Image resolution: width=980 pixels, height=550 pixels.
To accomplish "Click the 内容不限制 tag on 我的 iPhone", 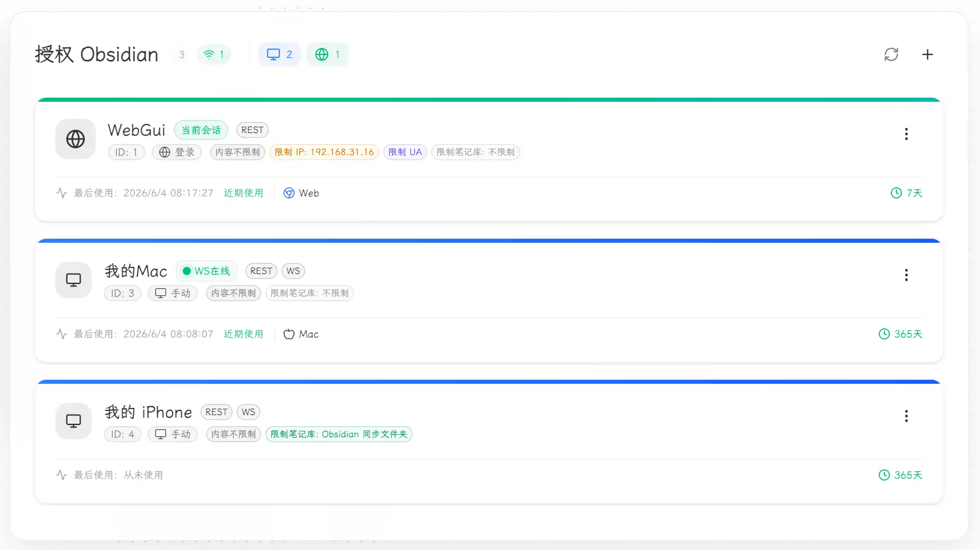I will click(234, 434).
